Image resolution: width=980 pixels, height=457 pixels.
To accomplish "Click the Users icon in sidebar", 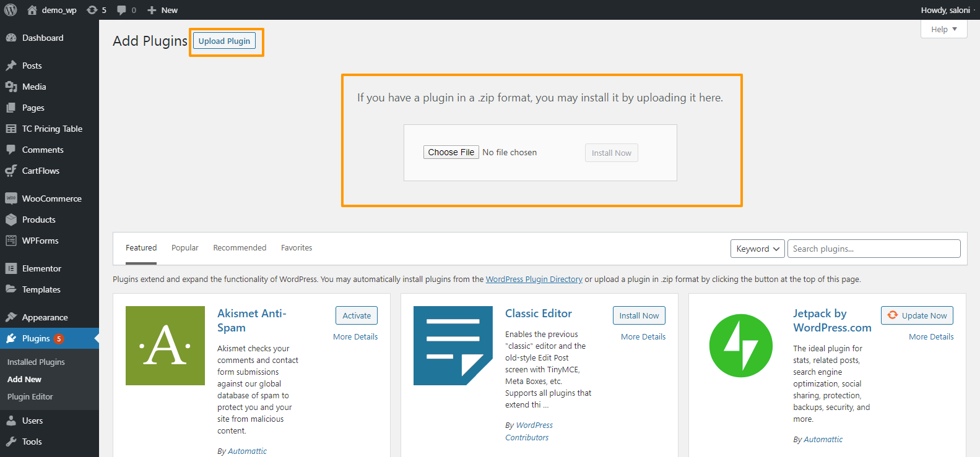I will (x=11, y=421).
